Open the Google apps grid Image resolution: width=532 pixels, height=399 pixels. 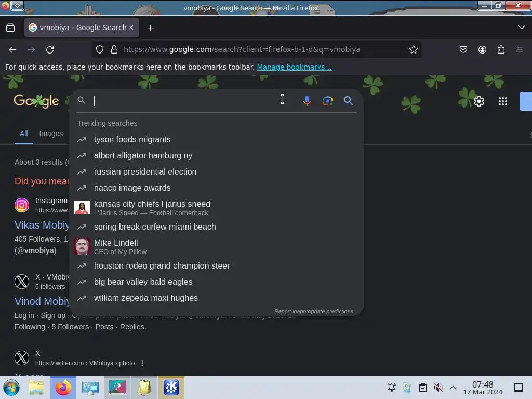[503, 101]
